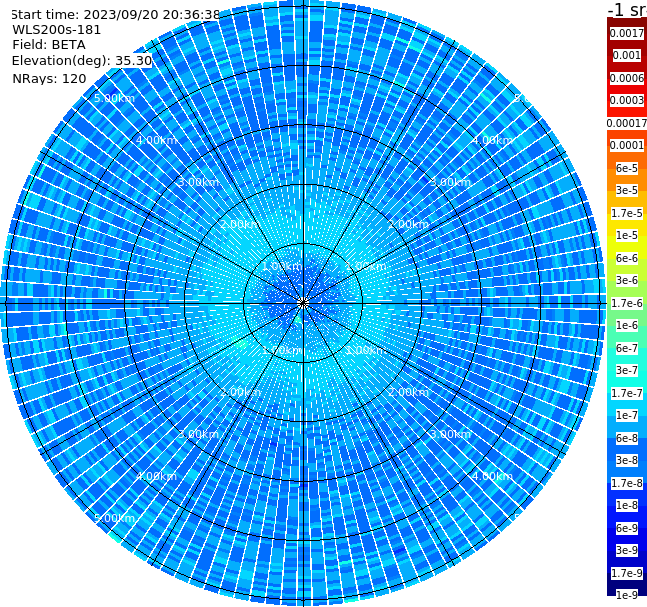The height and width of the screenshot is (607, 647).
Task: Click the lower-right 1.00km range ring label
Action: (x=366, y=350)
